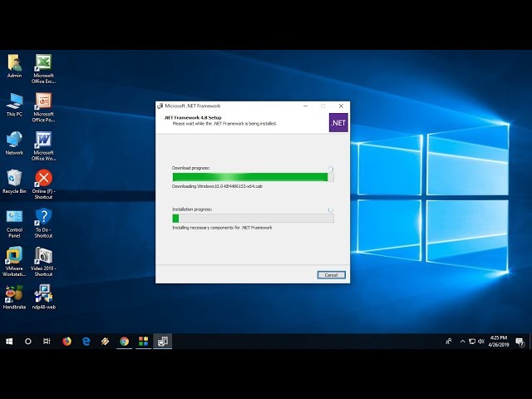Minimize the .NET Framework setup window
532x399 pixels.
[x=305, y=106]
